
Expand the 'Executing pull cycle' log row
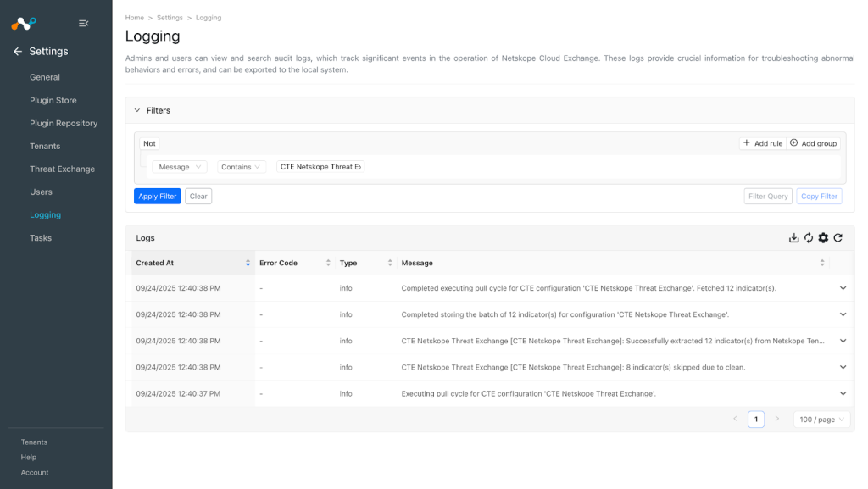point(843,394)
